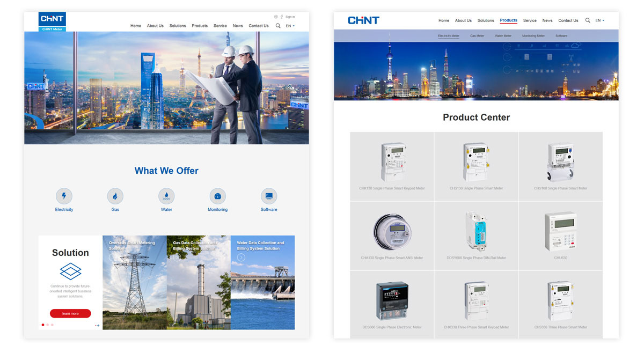
Task: Click the Software screen icon
Action: tap(269, 196)
